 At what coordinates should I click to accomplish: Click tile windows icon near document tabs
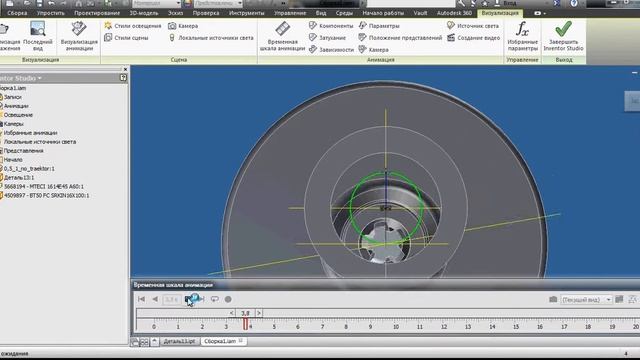(x=144, y=342)
